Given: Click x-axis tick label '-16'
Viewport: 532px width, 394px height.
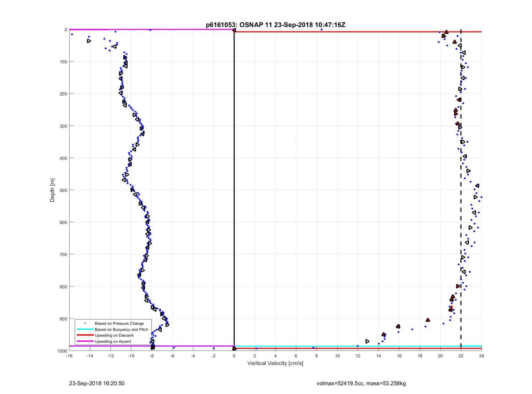Looking at the screenshot, I should [69, 355].
